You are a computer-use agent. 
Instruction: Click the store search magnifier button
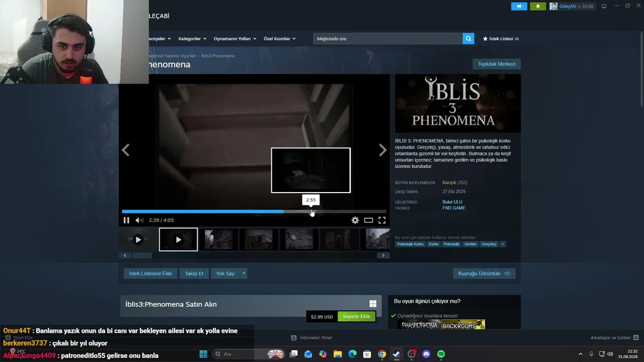pyautogui.click(x=468, y=39)
